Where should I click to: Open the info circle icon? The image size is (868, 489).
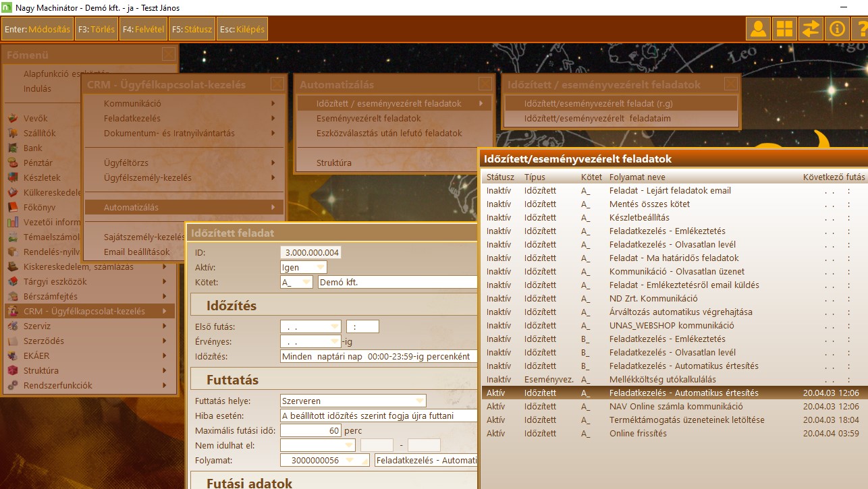837,29
